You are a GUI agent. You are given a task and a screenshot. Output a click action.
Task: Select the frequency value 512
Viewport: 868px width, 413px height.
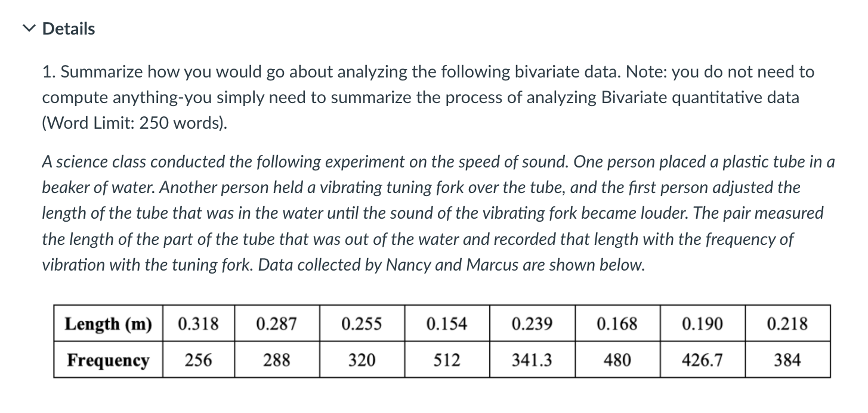click(446, 360)
